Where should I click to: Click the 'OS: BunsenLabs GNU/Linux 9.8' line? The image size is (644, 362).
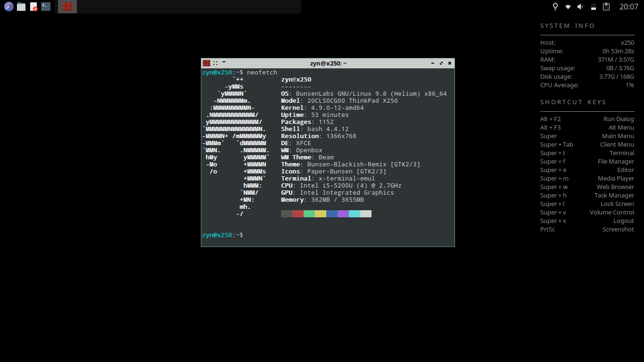click(x=364, y=94)
